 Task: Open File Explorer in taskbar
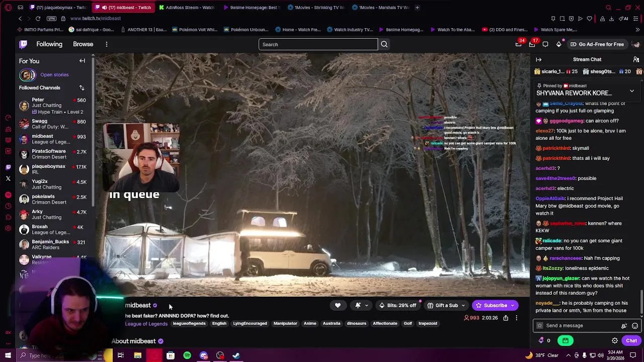pos(137,355)
